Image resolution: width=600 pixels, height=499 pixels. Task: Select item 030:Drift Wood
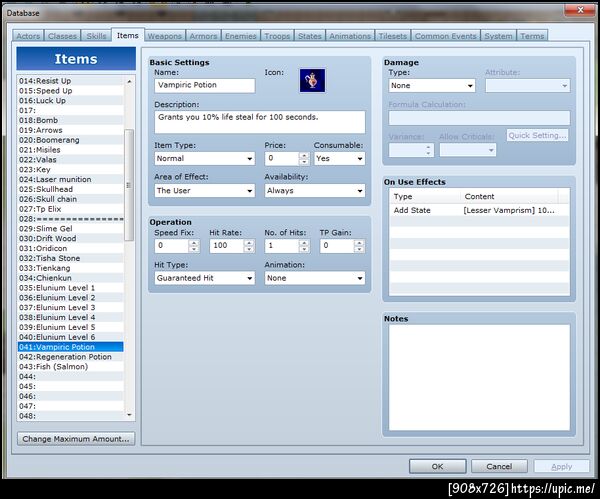(x=71, y=238)
